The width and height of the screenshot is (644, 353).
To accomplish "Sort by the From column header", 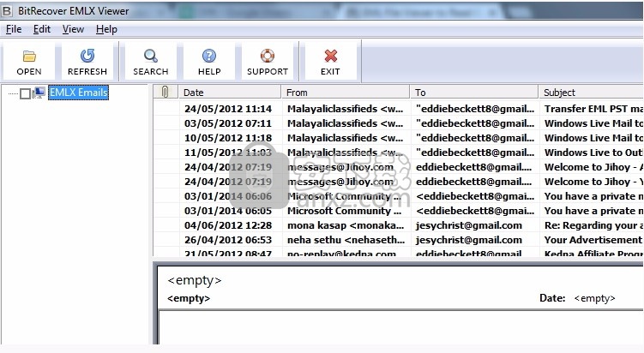I will 346,92.
